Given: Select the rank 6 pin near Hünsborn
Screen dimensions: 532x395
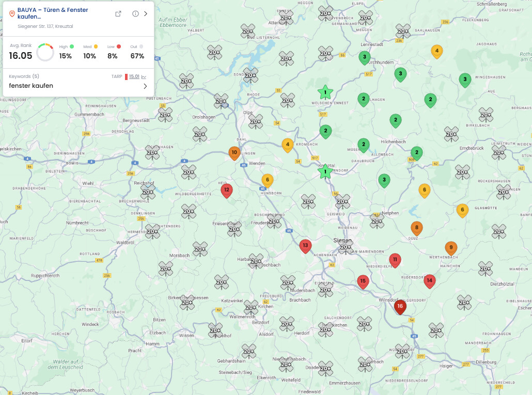Looking at the screenshot, I should pos(268,181).
